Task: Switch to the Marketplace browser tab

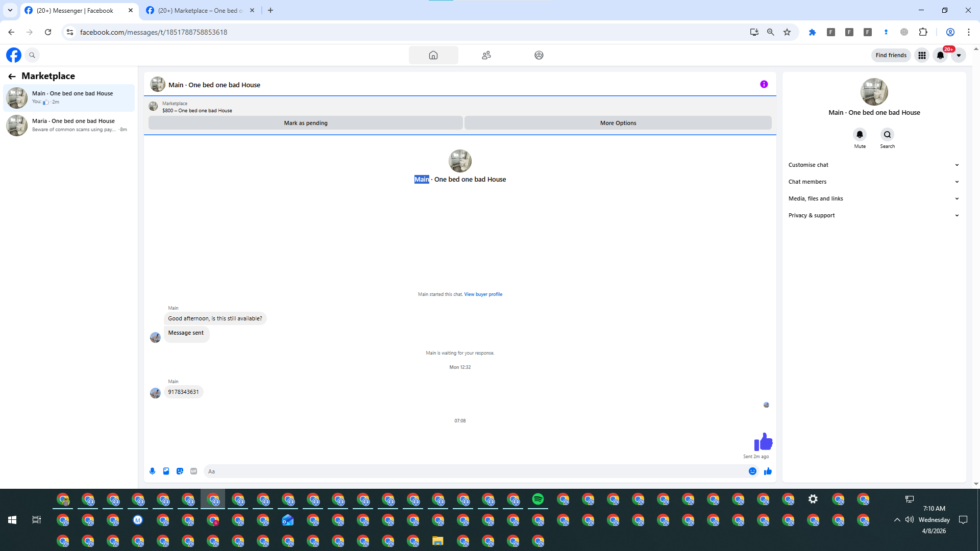Action: [200, 10]
